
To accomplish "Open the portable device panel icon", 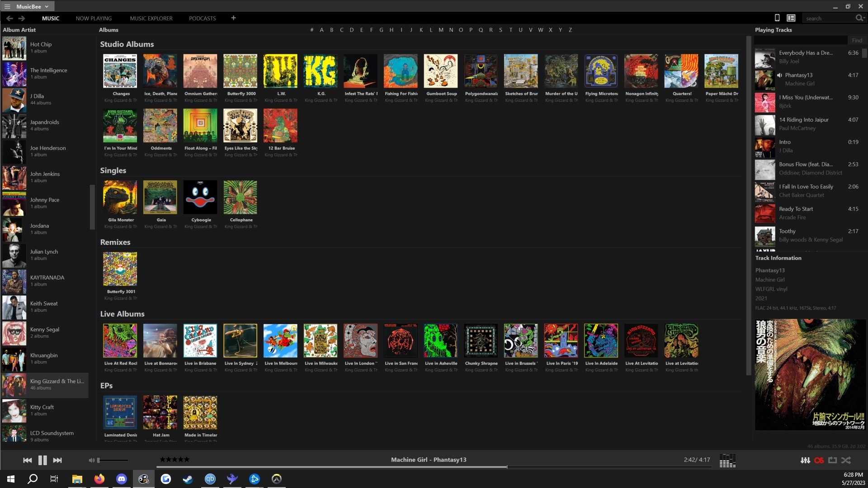I will 777,18.
